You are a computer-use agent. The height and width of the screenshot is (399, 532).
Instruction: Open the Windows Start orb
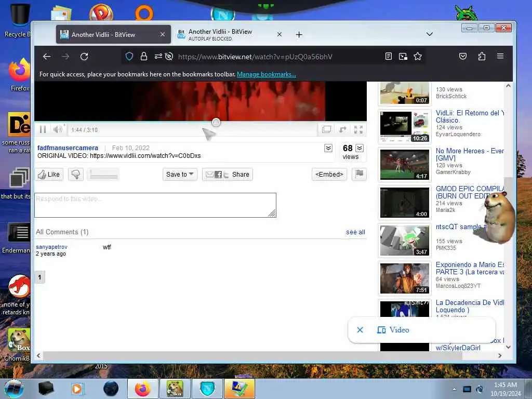14,389
